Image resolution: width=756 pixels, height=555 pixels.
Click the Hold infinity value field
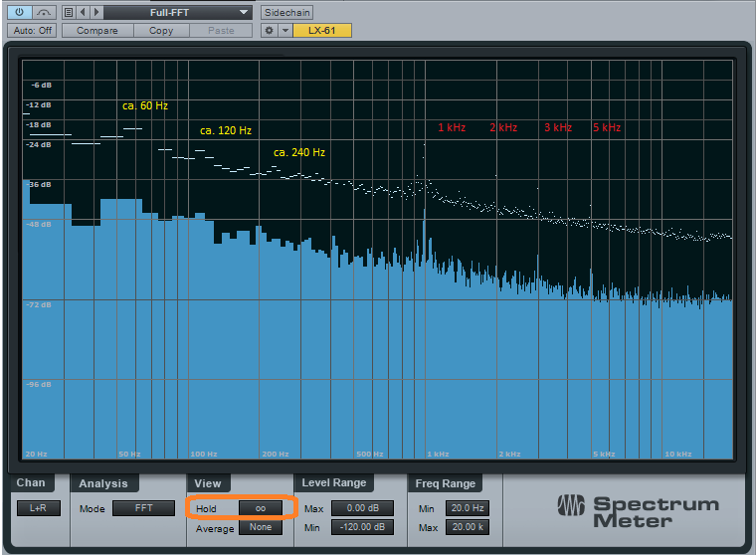point(261,508)
